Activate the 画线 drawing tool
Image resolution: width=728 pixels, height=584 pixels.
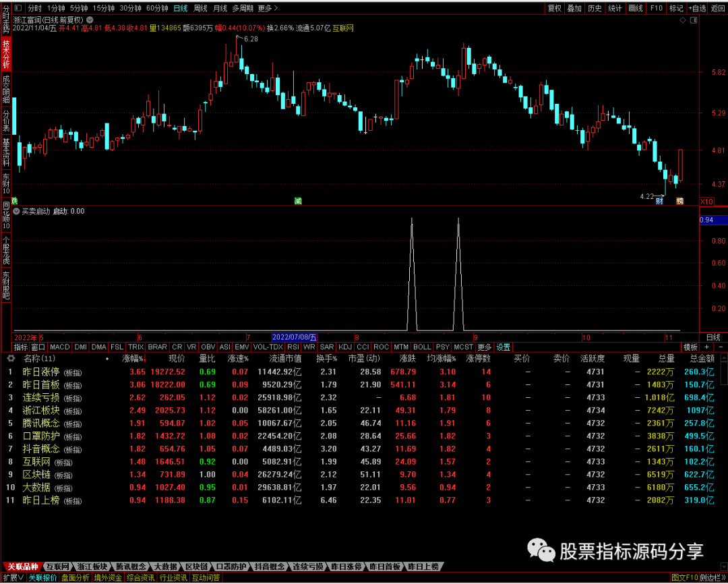[x=635, y=8]
